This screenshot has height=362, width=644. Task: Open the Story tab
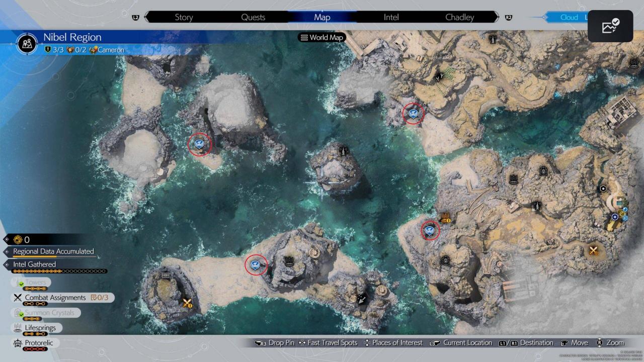pos(184,17)
